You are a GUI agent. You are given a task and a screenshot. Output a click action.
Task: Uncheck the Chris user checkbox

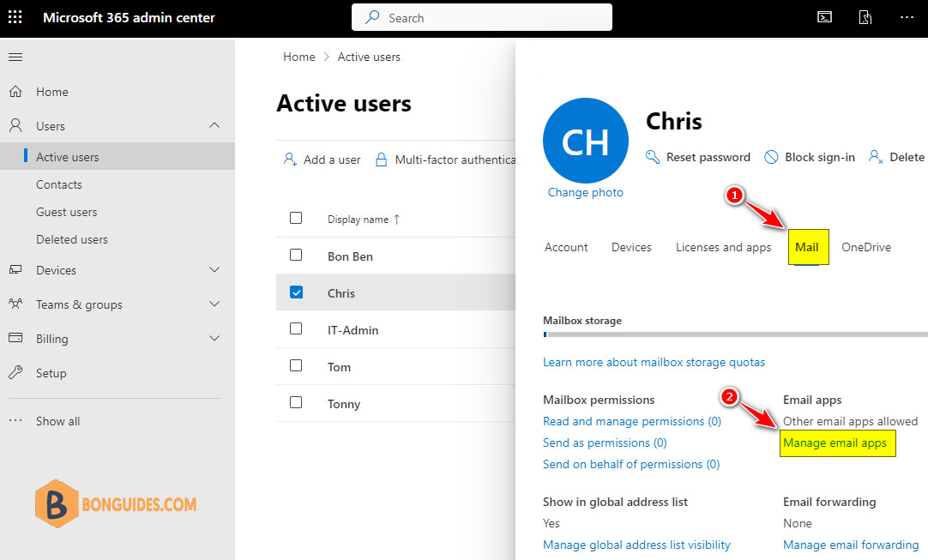coord(296,292)
